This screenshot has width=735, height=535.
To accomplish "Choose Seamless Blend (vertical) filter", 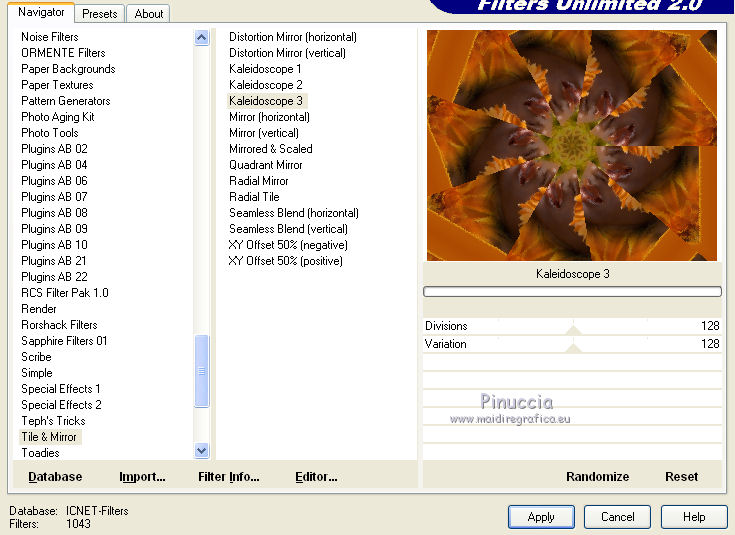I will click(x=288, y=228).
